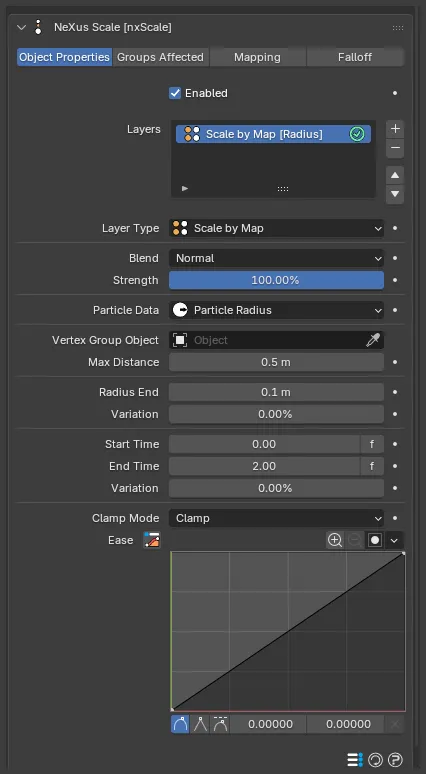Click the Max Distance value field
Viewport: 426px width, 774px height.
[276, 362]
